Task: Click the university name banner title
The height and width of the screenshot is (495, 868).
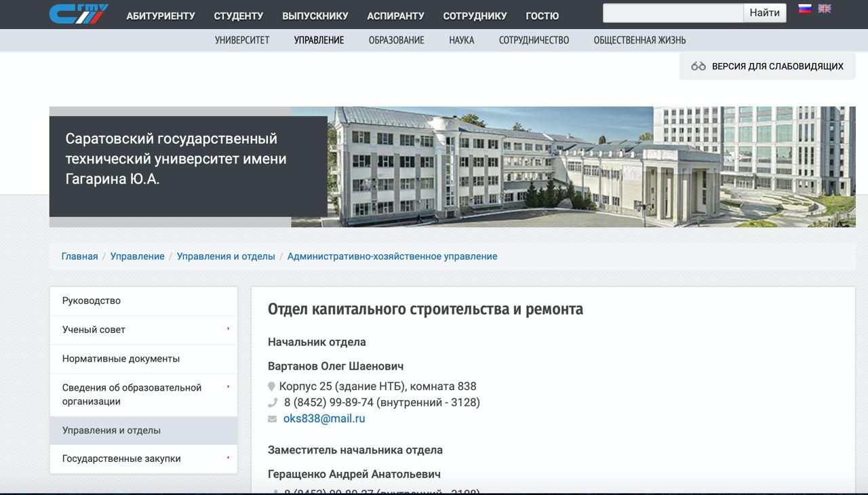Action: pyautogui.click(x=176, y=159)
